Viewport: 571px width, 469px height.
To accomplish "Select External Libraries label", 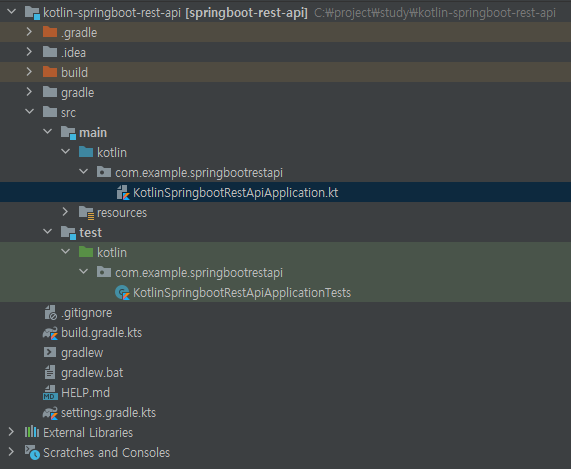I will pyautogui.click(x=88, y=433).
